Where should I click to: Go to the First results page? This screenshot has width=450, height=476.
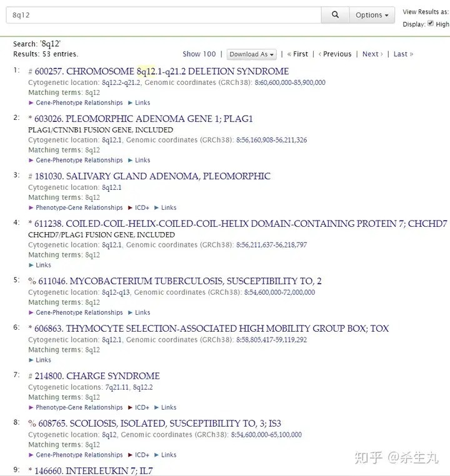tap(297, 54)
